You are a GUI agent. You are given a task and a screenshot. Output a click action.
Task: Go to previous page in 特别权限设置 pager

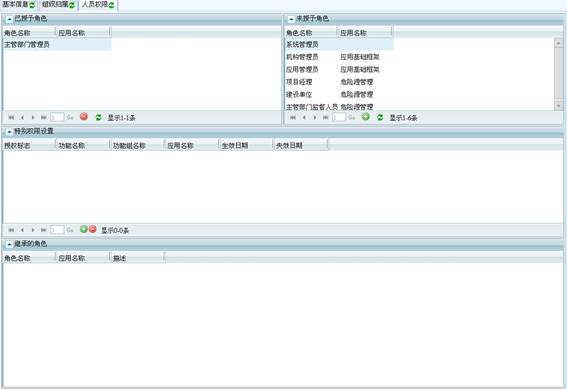coord(22,230)
